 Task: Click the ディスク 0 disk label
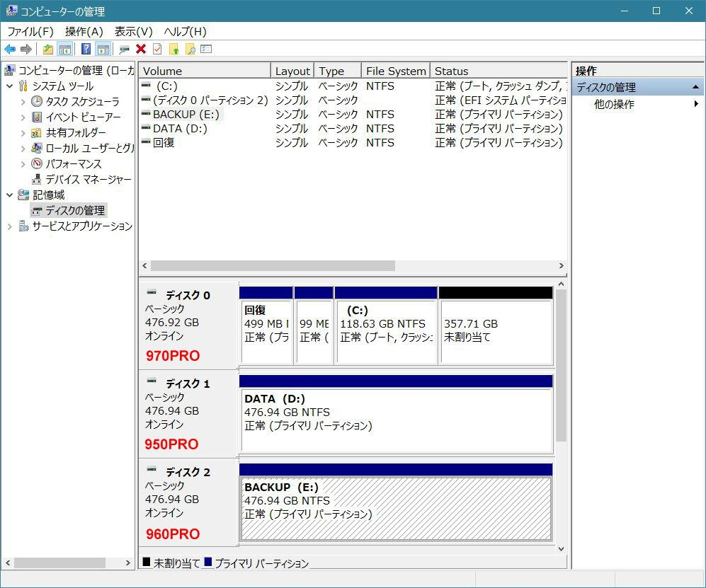coord(188,296)
